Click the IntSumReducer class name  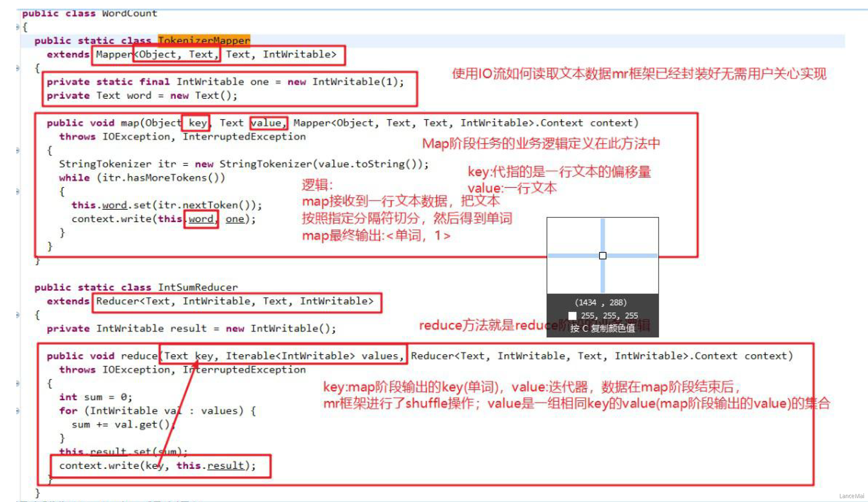pos(198,287)
